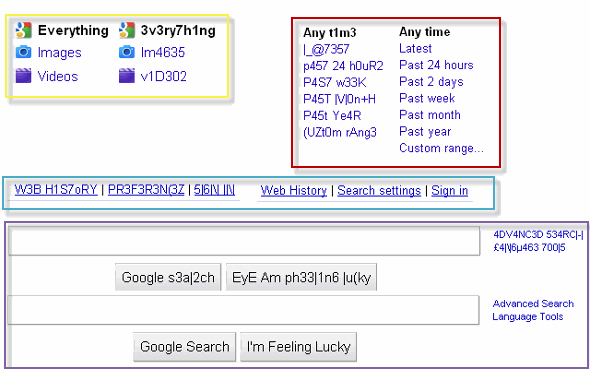
Task: Open the Advanced Search link
Action: coord(533,304)
